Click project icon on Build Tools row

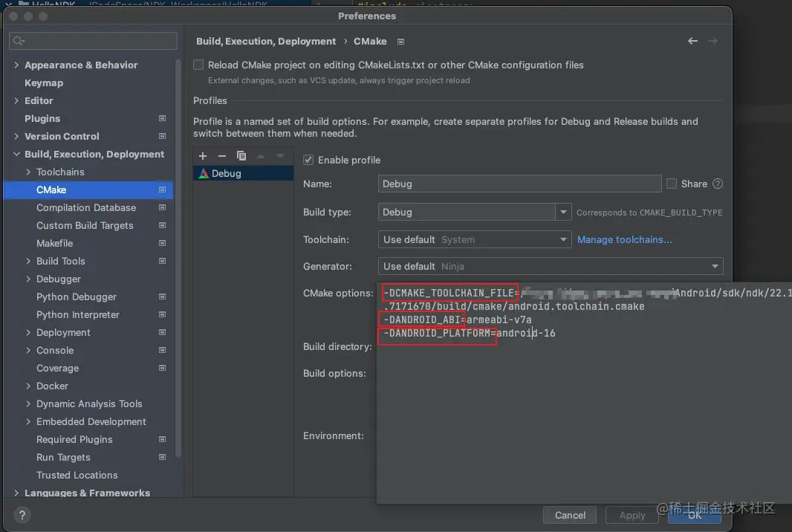click(x=162, y=262)
